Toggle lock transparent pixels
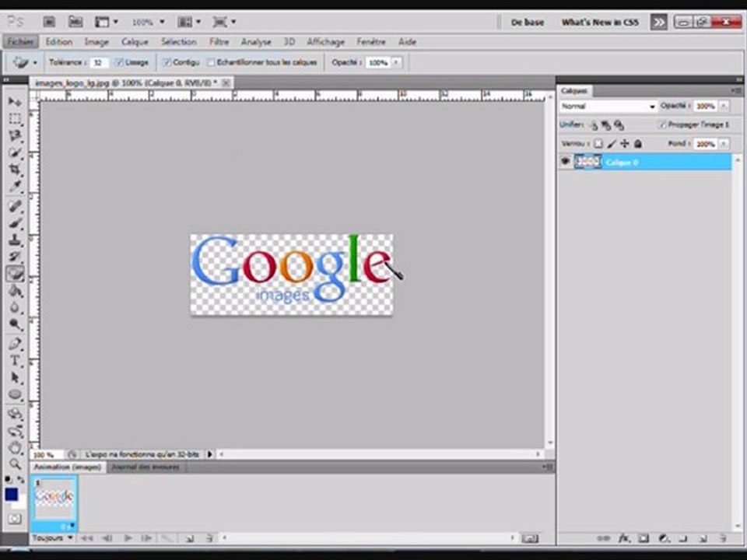This screenshot has height=560, width=747. click(598, 143)
